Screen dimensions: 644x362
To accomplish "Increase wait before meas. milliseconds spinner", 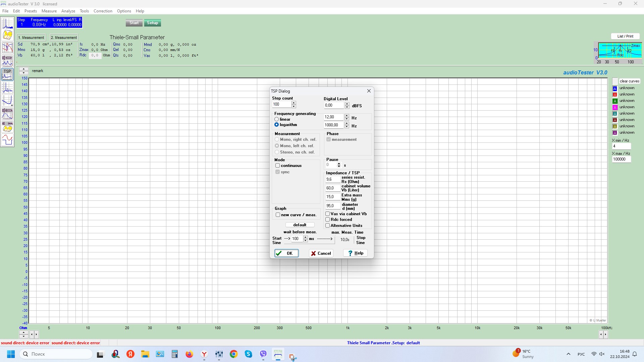I will 305,237.
